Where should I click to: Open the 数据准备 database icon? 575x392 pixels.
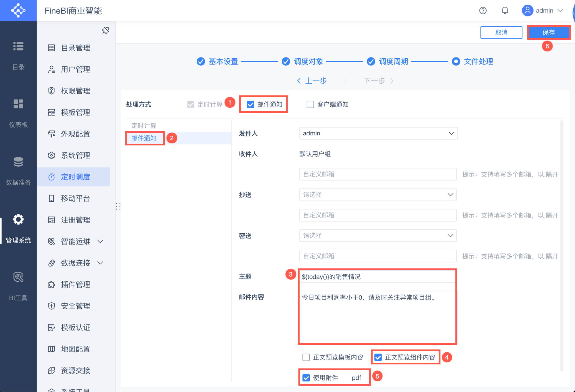point(18,162)
